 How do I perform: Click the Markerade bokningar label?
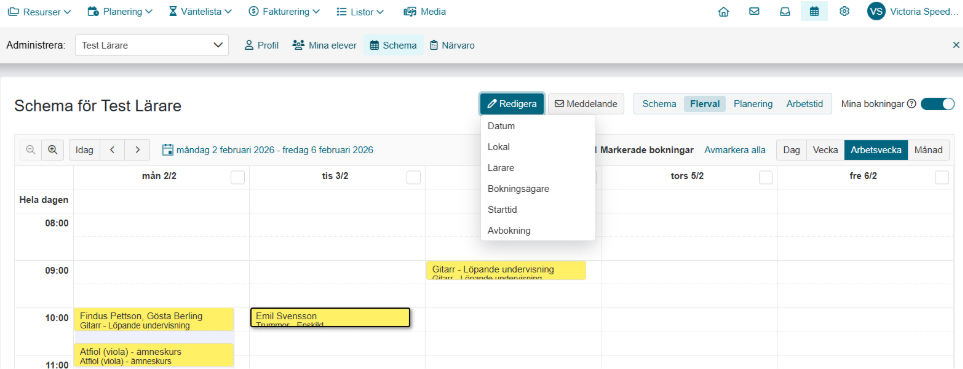point(646,150)
